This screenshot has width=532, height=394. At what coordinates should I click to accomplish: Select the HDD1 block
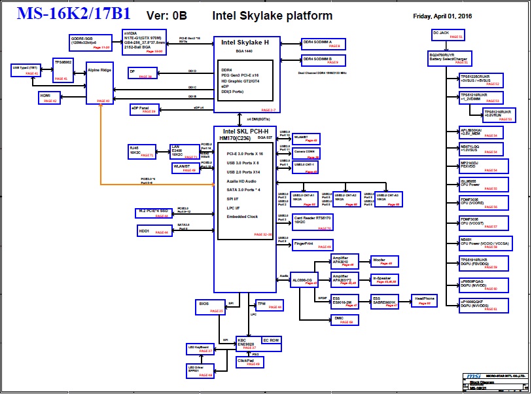pyautogui.click(x=154, y=231)
